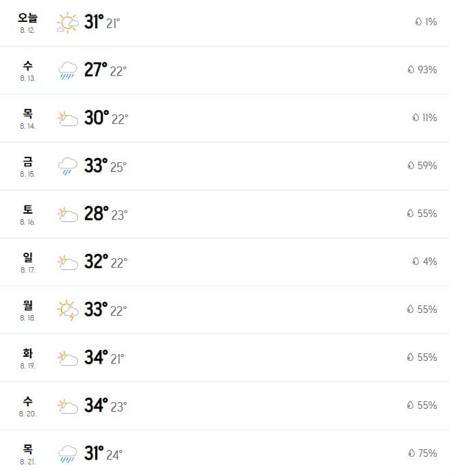The image size is (450, 476).
Task: Click the partly cloudy icon for 8. 17.
Action: [68, 262]
